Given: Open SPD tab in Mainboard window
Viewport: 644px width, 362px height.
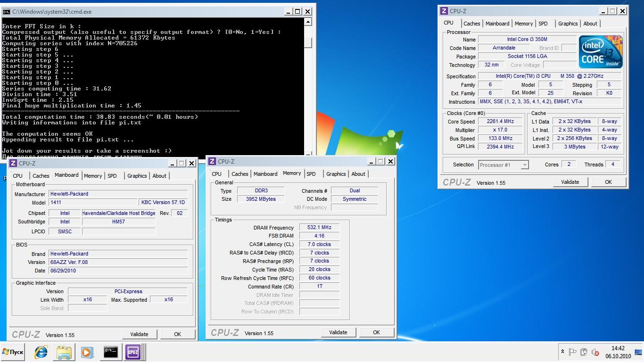Looking at the screenshot, I should click(112, 176).
